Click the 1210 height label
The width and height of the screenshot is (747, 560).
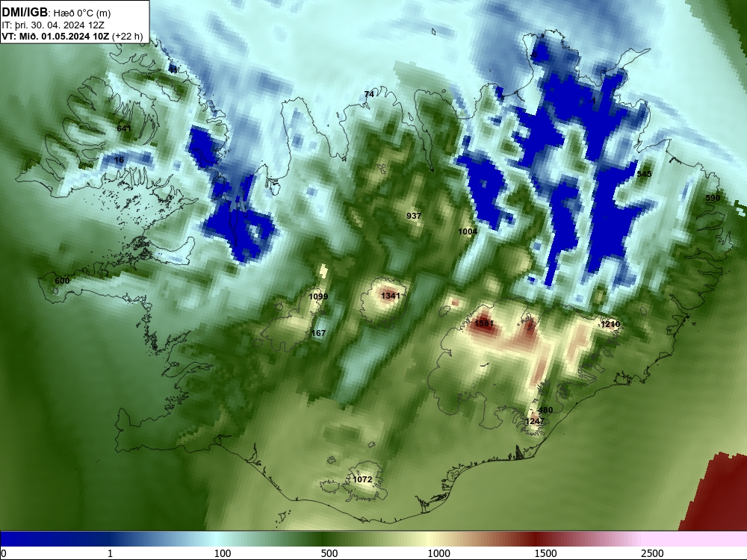[x=610, y=325]
